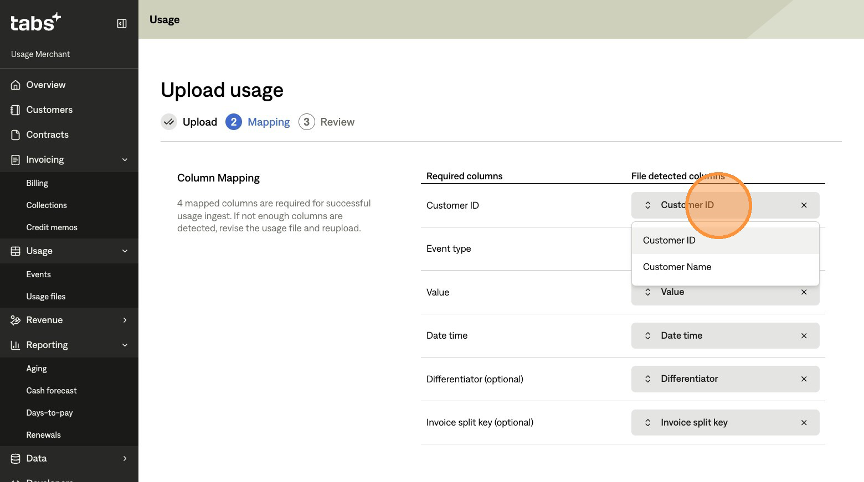Click the Data database icon
Image resolution: width=864 pixels, height=482 pixels.
15,459
